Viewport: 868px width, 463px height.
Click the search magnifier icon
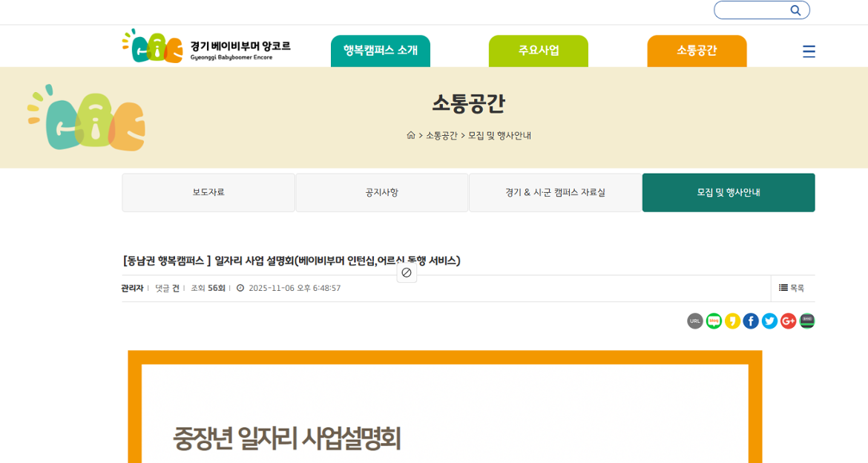point(795,10)
